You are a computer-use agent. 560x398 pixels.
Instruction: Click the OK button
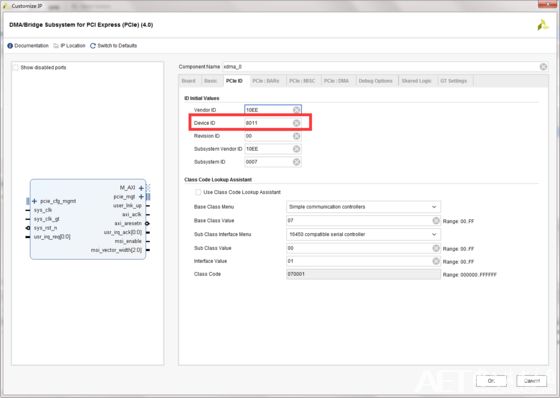491,381
